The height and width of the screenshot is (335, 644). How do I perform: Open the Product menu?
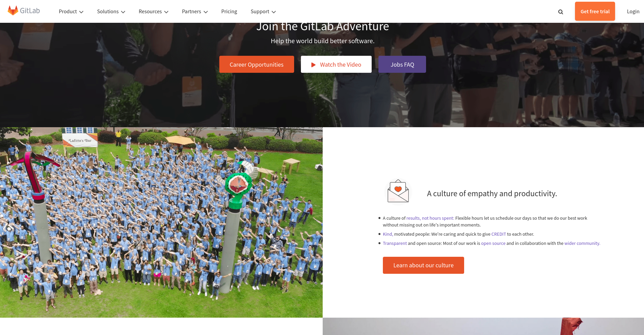coord(71,12)
